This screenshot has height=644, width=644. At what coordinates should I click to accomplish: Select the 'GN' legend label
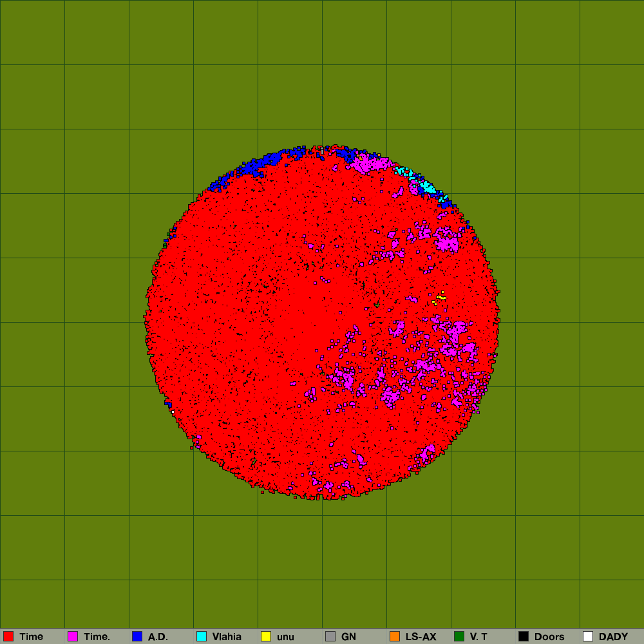[348, 637]
